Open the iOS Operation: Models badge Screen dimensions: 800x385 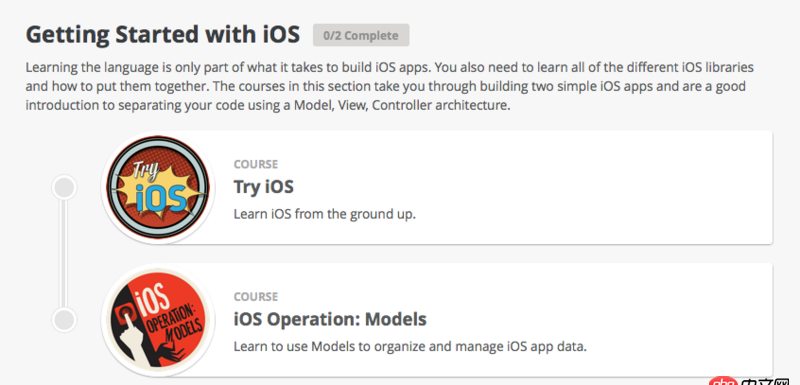158,320
